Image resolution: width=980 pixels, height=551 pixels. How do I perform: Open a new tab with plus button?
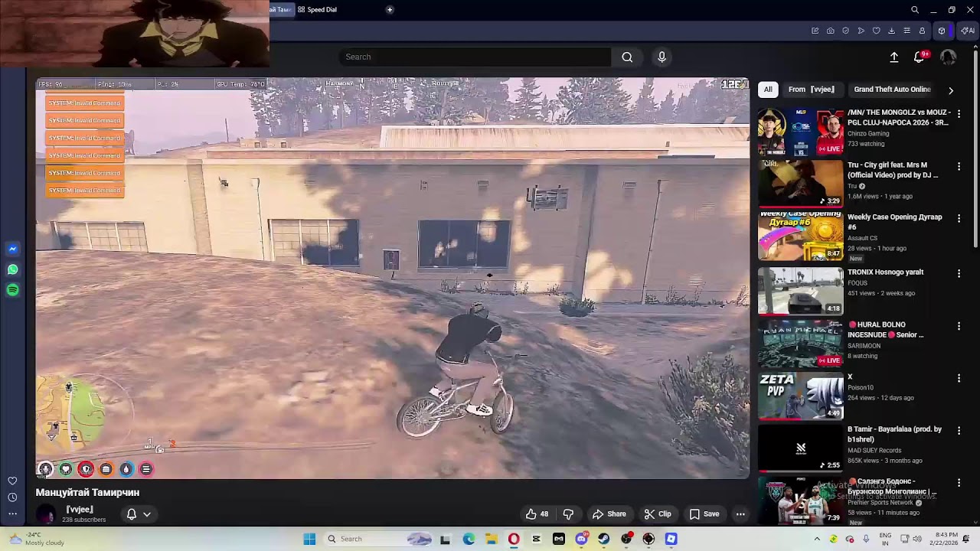[x=390, y=10]
